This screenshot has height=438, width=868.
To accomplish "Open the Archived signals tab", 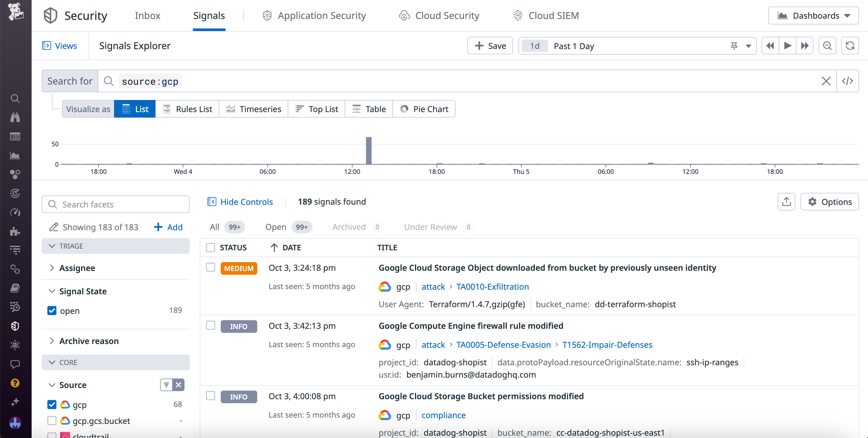I will pos(349,227).
